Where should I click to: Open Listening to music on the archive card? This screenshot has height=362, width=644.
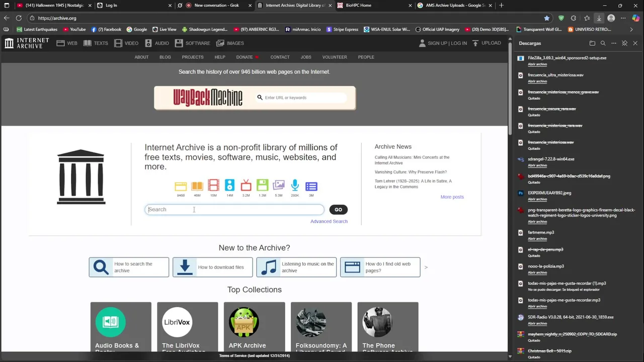(x=296, y=267)
